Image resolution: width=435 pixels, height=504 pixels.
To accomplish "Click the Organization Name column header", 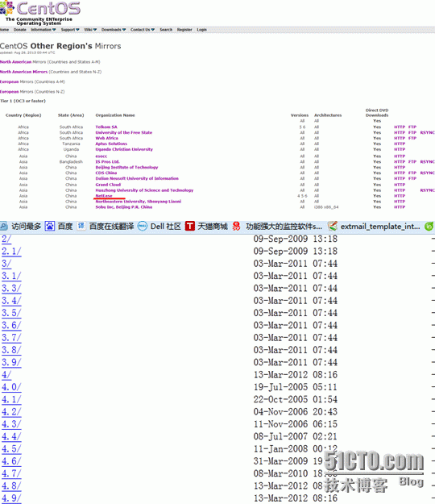I will 115,115.
